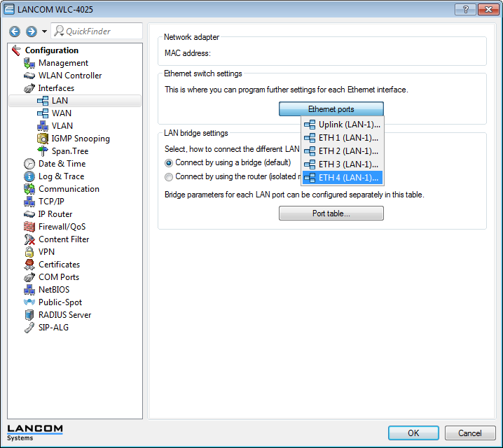503x448 pixels.
Task: Open the Ethernet ports dropdown button
Action: click(331, 109)
